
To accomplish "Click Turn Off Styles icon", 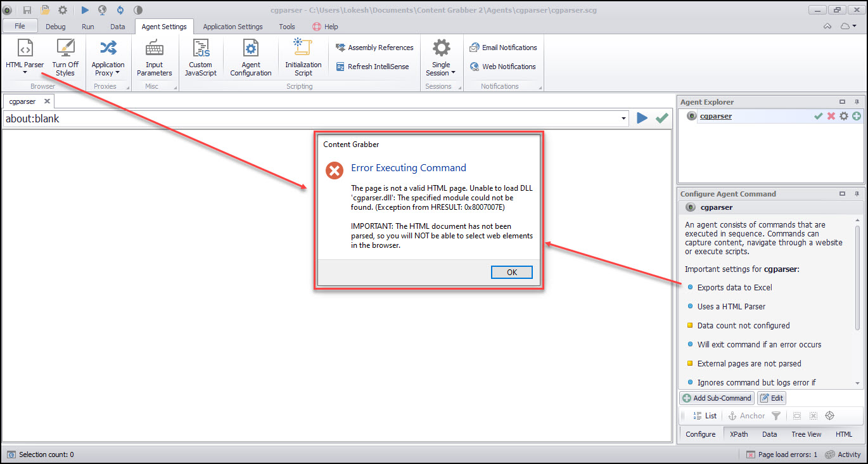I will 65,48.
